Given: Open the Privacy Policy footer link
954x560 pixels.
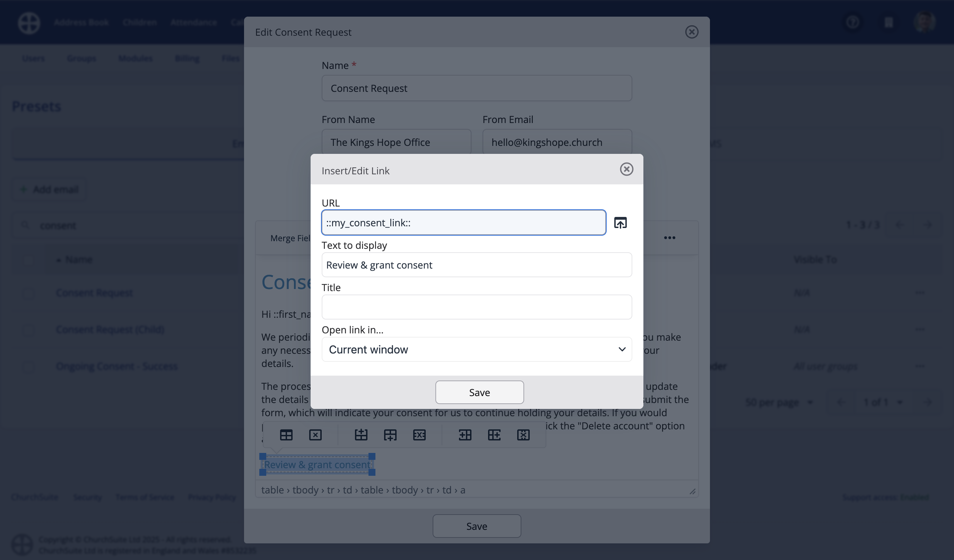Looking at the screenshot, I should [212, 497].
